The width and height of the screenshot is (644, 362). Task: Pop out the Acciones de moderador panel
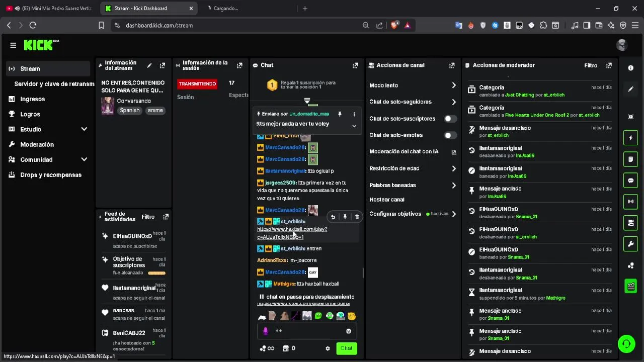pos(609,65)
